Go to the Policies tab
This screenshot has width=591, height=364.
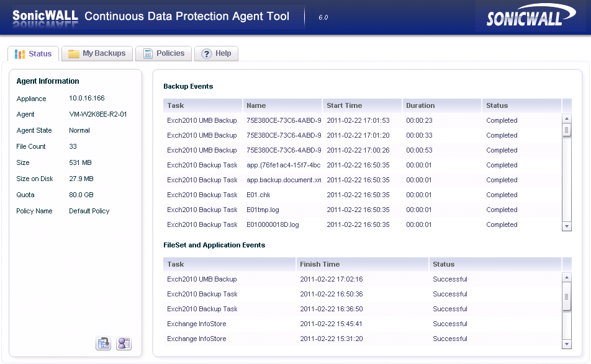pyautogui.click(x=164, y=53)
